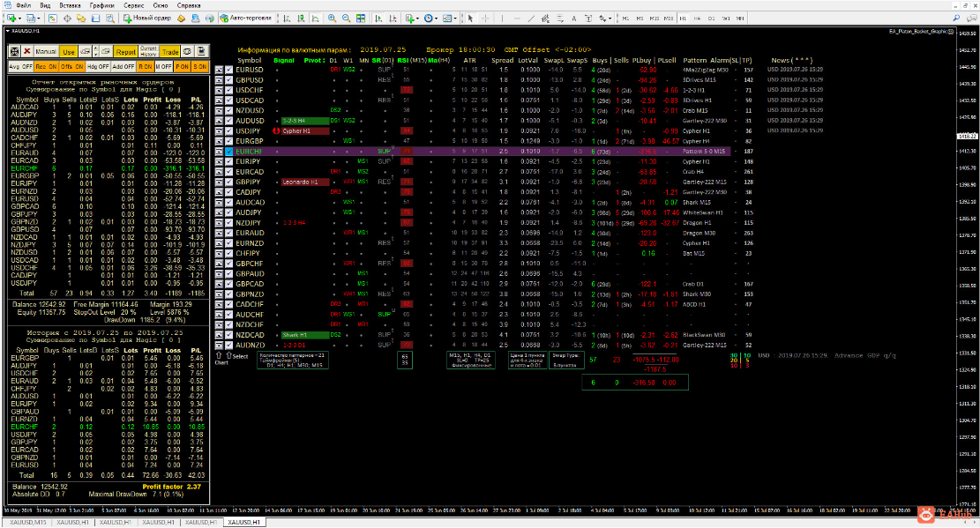Select D1 timeframe button
This screenshot has height=528, width=980.
tap(711, 19)
